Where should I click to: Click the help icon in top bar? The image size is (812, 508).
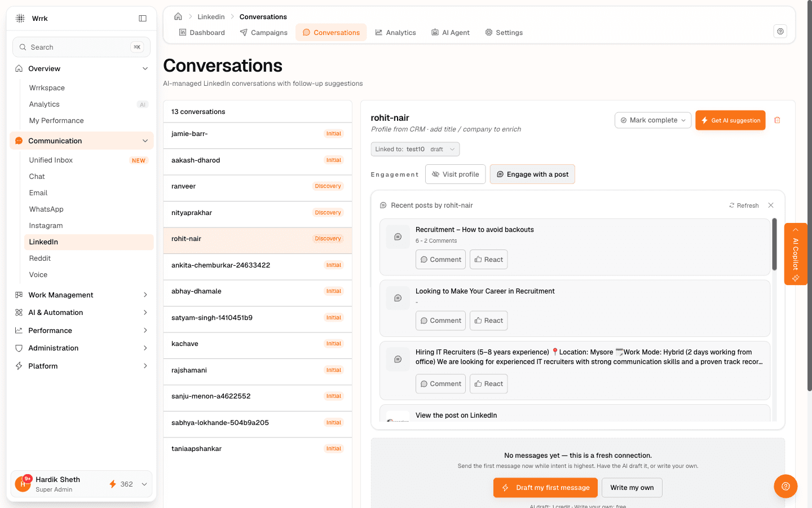[780, 32]
